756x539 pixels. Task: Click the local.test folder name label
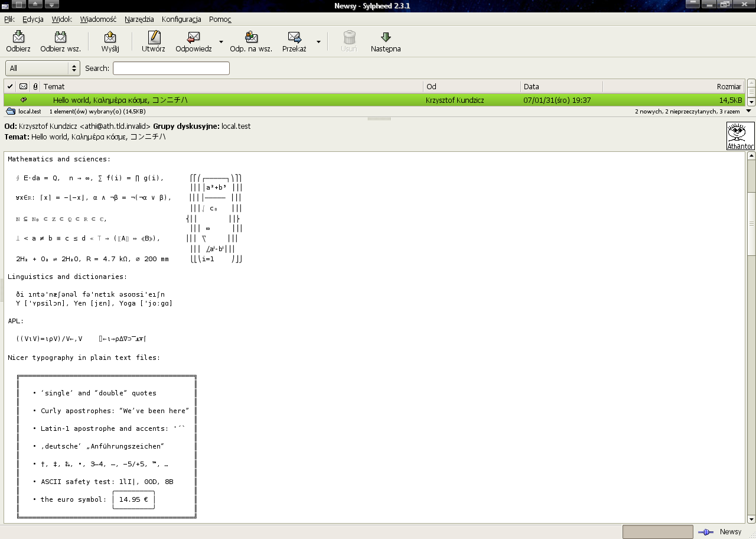point(30,111)
